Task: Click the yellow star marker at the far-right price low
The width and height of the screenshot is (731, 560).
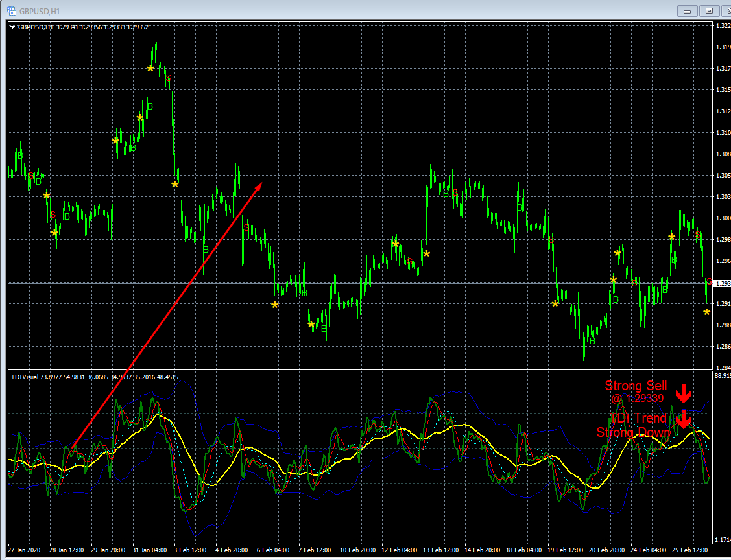Action: click(x=707, y=312)
